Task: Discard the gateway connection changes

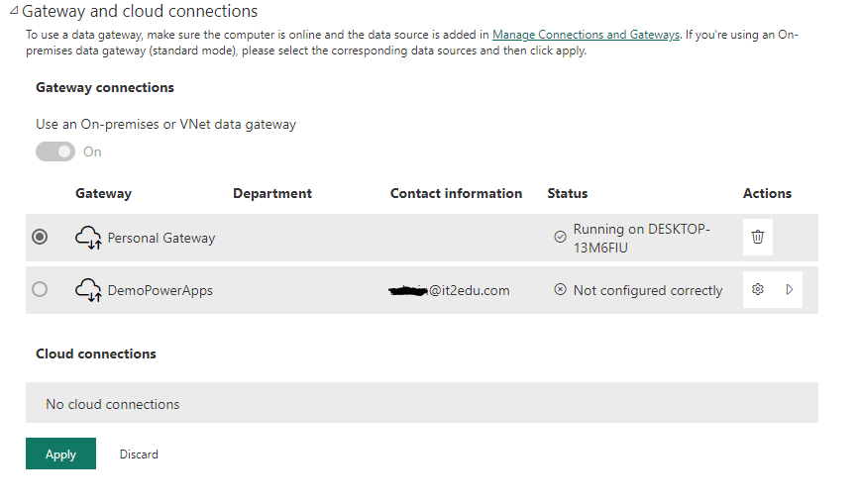Action: [139, 454]
